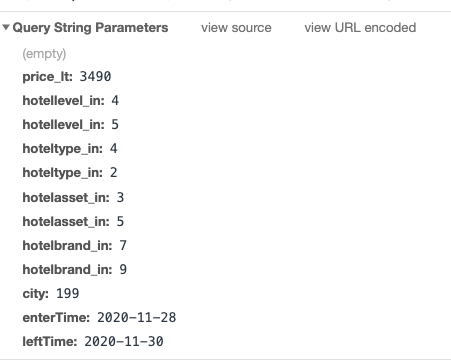Collapse the Query String Parameters section
Viewport: 451px width, 360px height.
(x=6, y=27)
